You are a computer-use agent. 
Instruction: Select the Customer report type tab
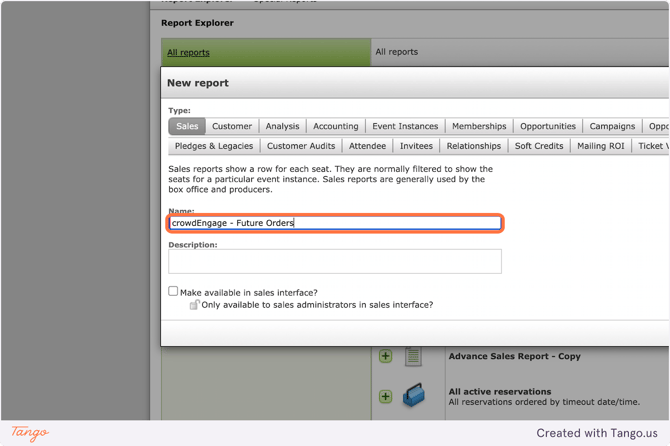(232, 126)
